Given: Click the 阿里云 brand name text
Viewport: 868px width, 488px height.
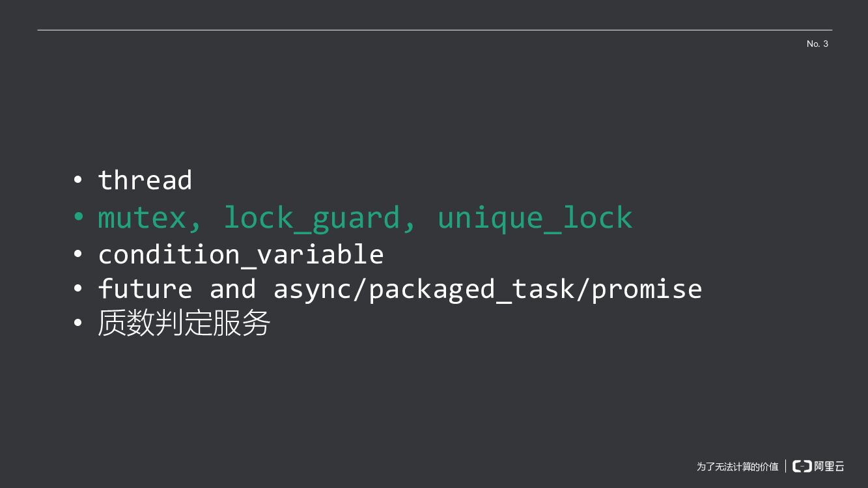Looking at the screenshot, I should click(x=829, y=466).
